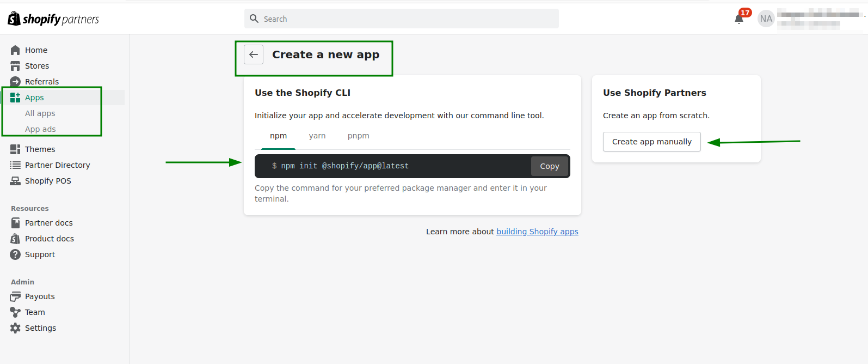Screen dimensions: 868x364
Task: Go back with the left arrow button
Action: (254, 54)
